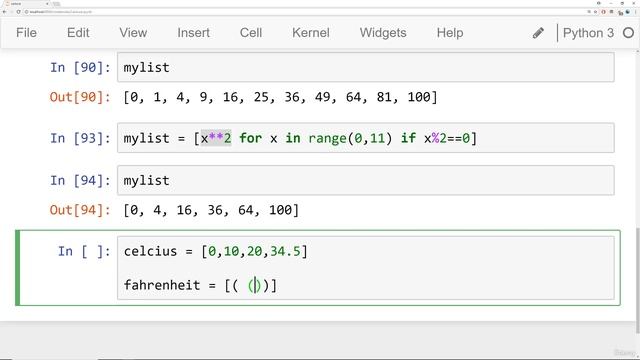Click into the In [90] mylist cell
The width and height of the screenshot is (640, 360).
click(366, 67)
